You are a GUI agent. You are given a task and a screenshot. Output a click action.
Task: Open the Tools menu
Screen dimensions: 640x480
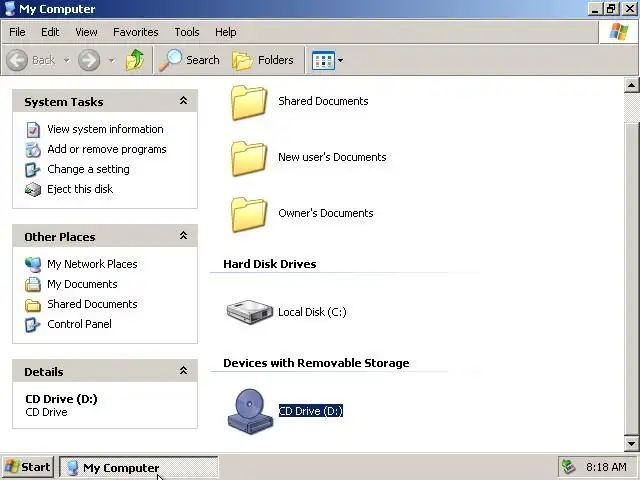coord(187,32)
